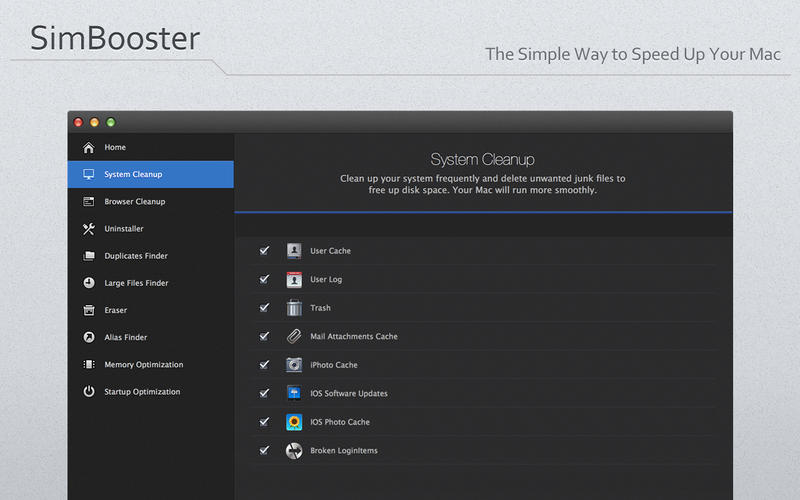Select the Broken LoginItems label
800x500 pixels.
pos(344,451)
